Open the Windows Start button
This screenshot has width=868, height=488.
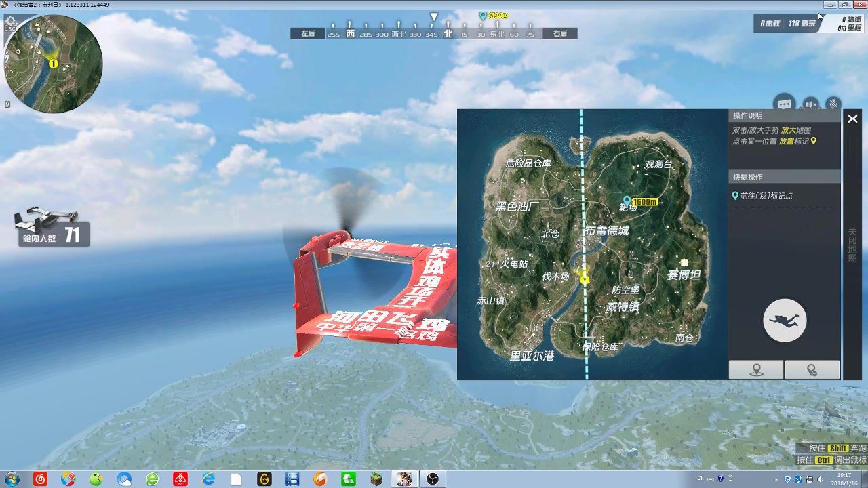[12, 479]
